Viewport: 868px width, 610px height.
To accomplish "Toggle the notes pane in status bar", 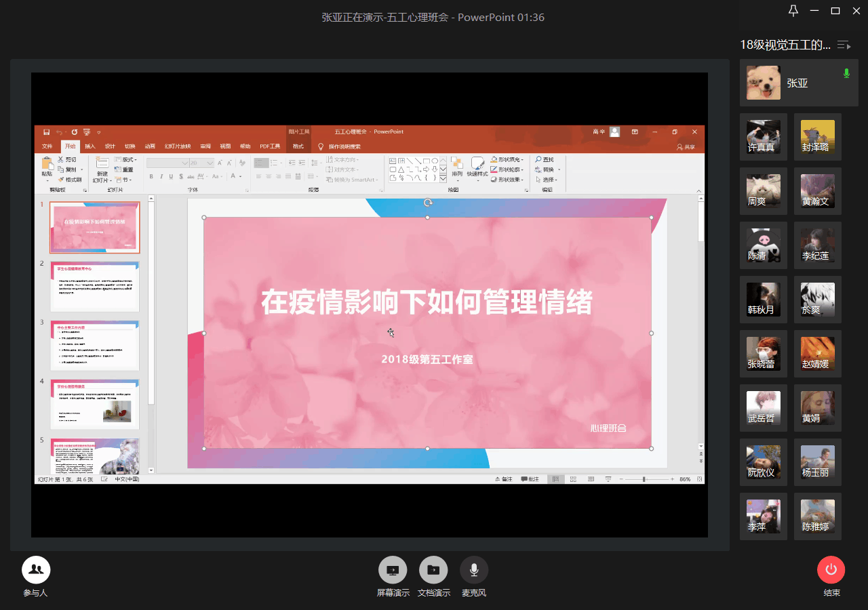I will coord(505,479).
